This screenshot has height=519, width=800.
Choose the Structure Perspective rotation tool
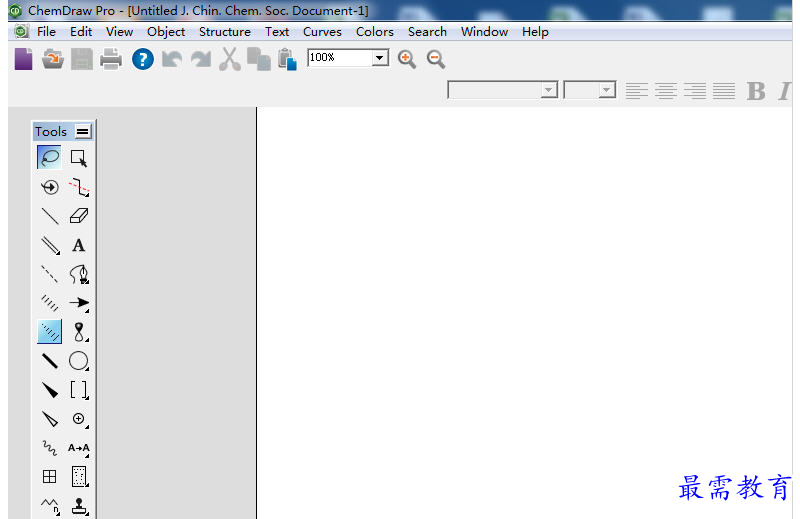[x=49, y=187]
